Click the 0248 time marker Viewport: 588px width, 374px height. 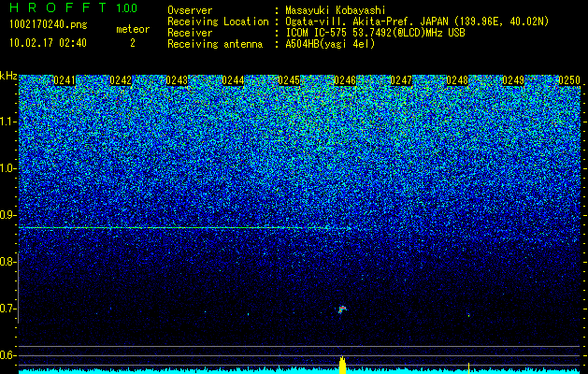[x=457, y=80]
